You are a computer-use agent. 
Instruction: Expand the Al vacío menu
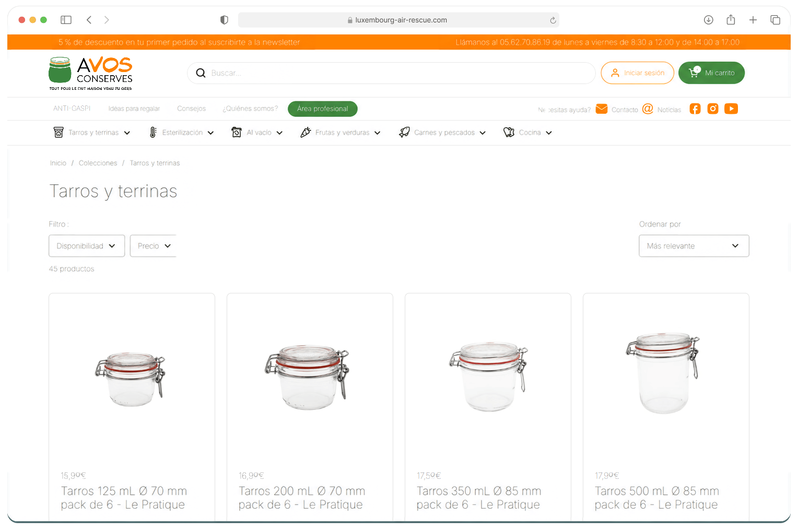pyautogui.click(x=257, y=133)
